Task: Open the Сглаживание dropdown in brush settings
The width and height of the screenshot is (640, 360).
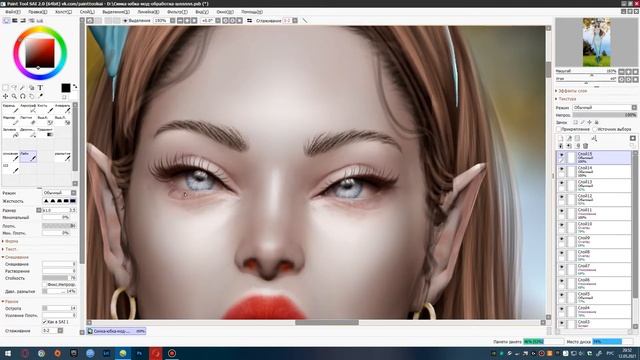Action: coord(53,331)
